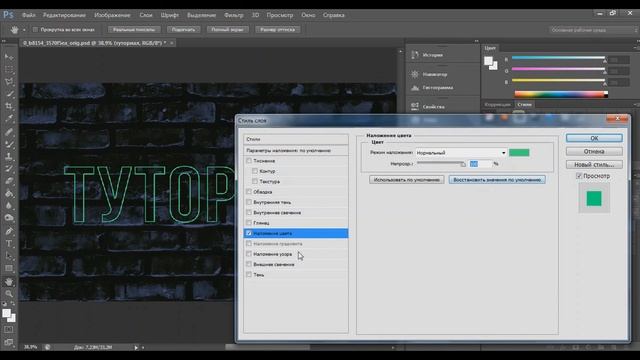Viewport: 640px width, 360px height.
Task: Toggle Quick Mask mode icon
Action: 9,329
